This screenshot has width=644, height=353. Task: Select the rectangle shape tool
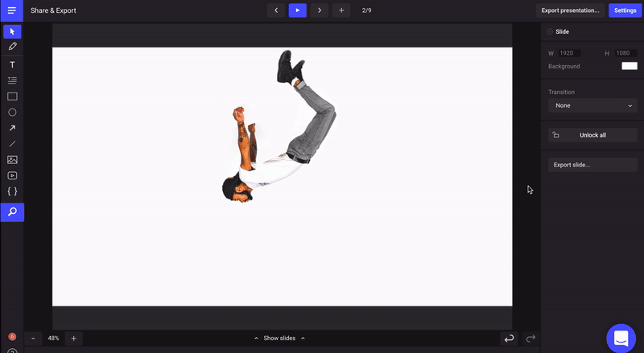pos(12,96)
